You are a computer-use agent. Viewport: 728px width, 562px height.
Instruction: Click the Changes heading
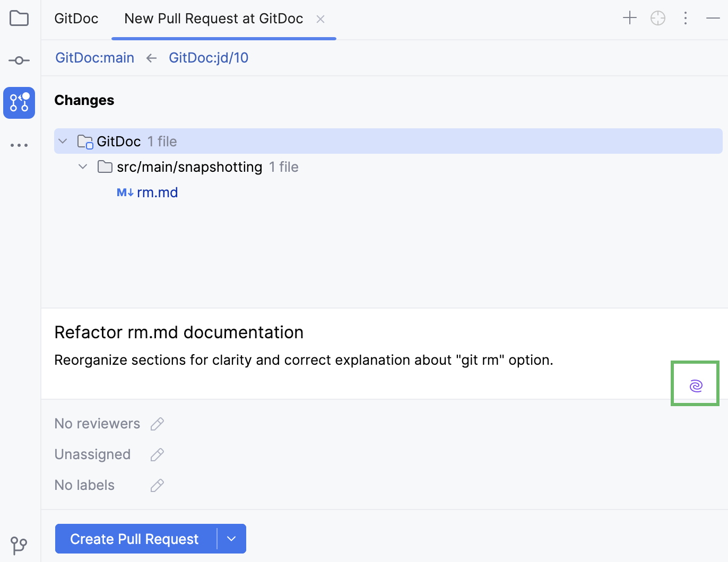(x=84, y=100)
